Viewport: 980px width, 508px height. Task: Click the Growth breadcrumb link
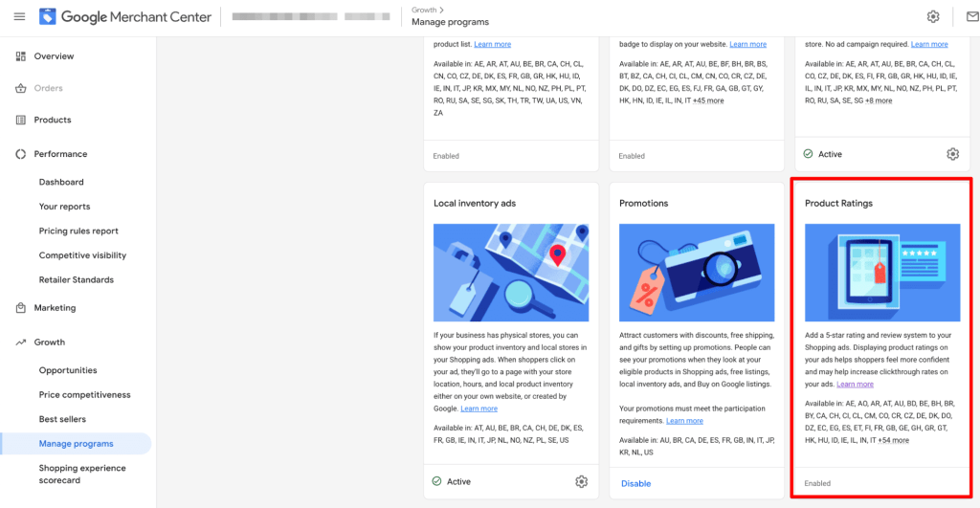[x=424, y=10]
